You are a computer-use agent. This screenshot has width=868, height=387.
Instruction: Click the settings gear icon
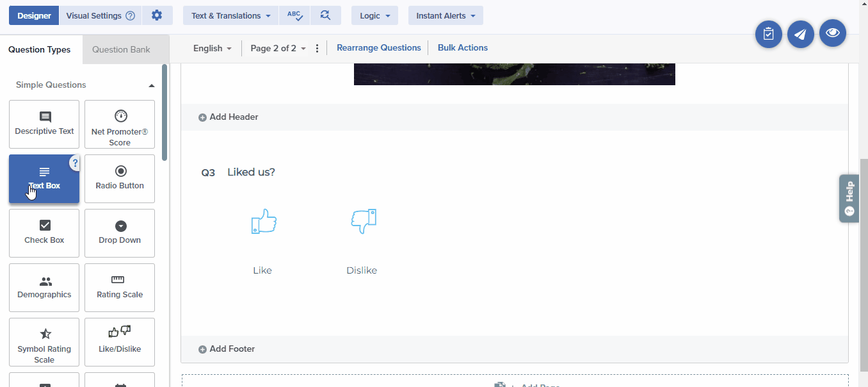click(x=157, y=15)
